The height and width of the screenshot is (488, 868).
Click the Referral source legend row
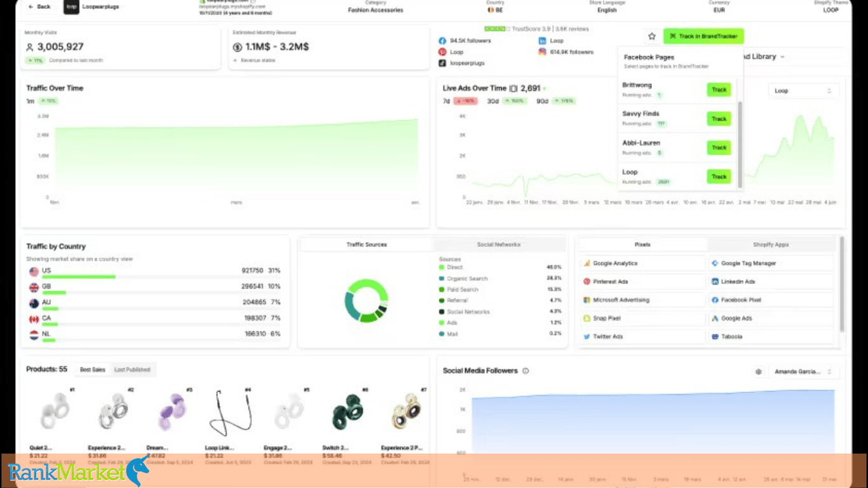pos(500,301)
